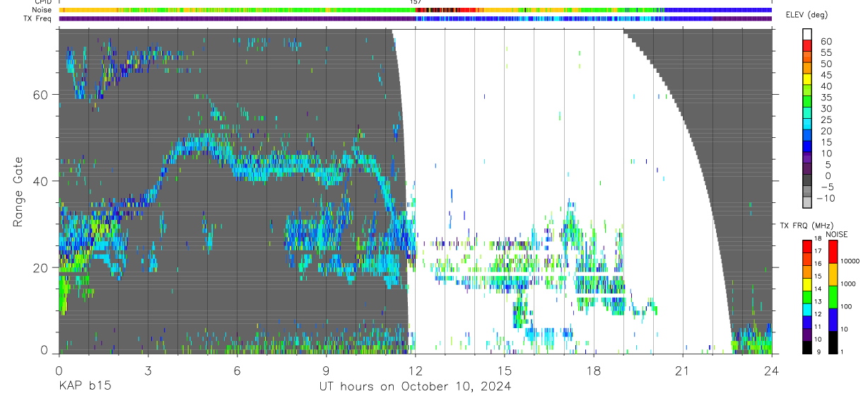
Task: Select the blue 11–12 MHz TX FRQ swatch
Action: click(x=807, y=322)
